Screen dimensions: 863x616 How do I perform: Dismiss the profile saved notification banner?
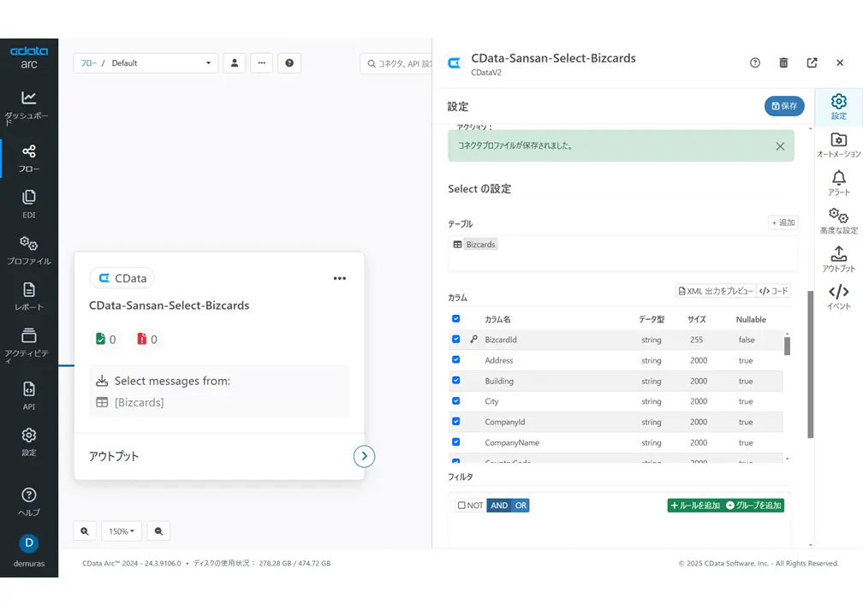[780, 146]
